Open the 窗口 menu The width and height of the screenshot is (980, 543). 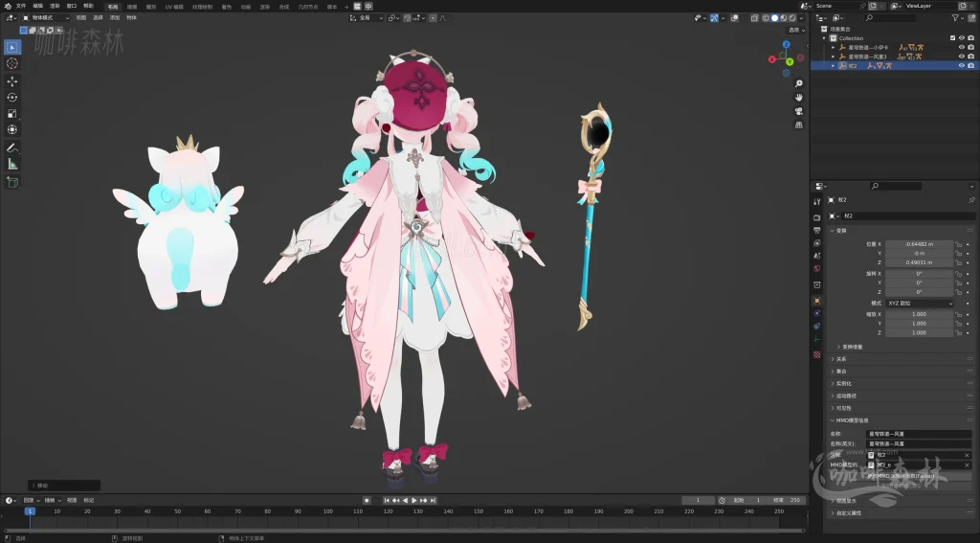pos(72,6)
